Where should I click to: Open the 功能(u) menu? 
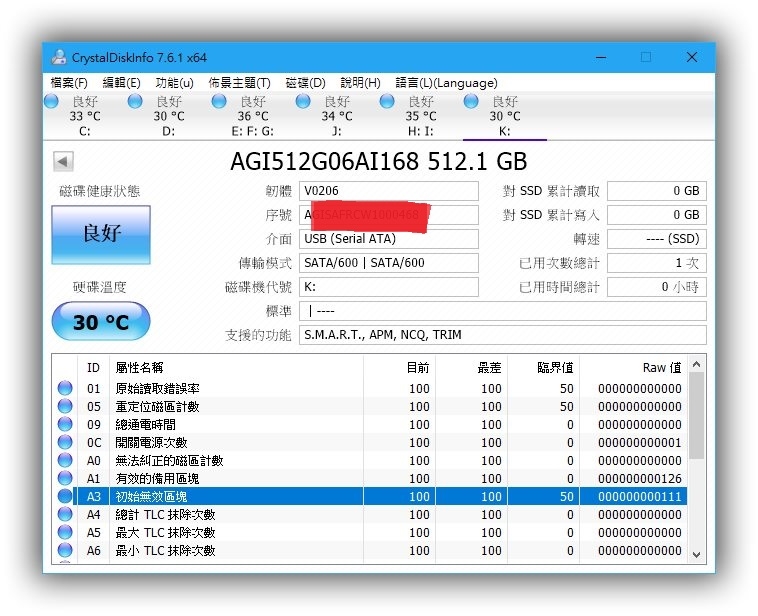(x=174, y=83)
